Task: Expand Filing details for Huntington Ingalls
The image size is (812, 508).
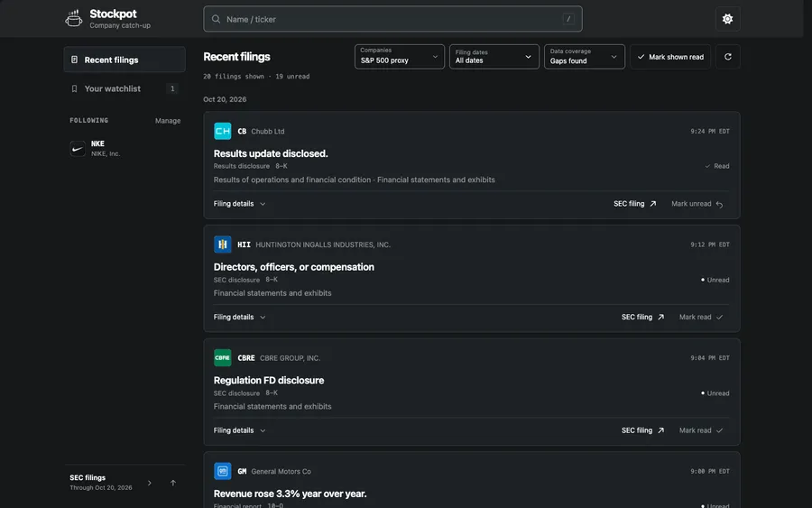Action: (x=239, y=317)
